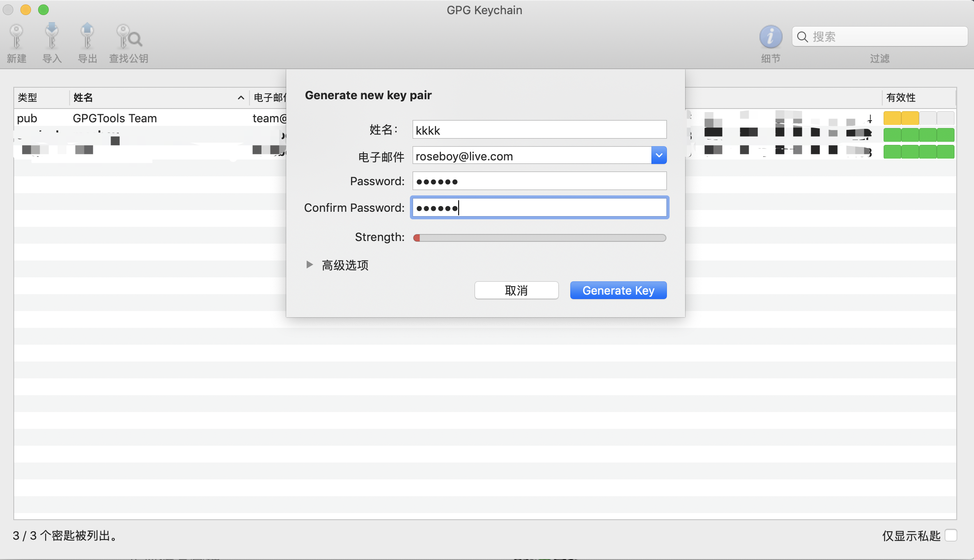
Task: Click the green window zoom button
Action: point(43,10)
